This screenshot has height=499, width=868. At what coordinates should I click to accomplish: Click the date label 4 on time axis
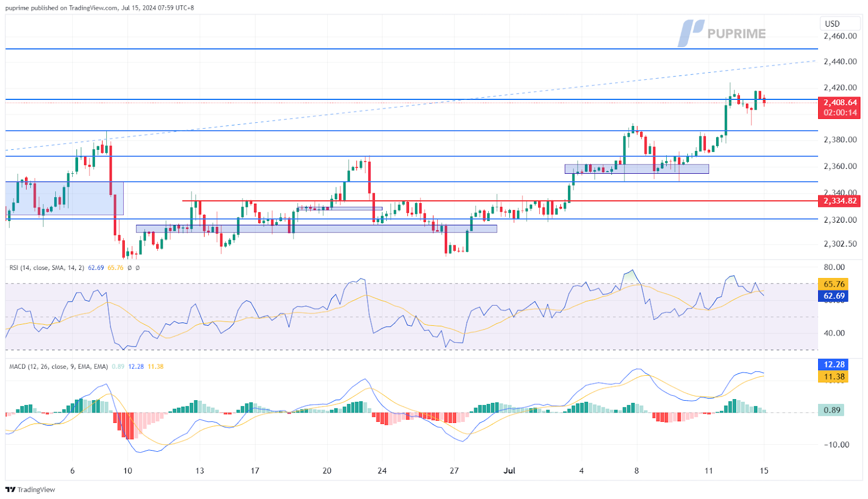tap(582, 471)
